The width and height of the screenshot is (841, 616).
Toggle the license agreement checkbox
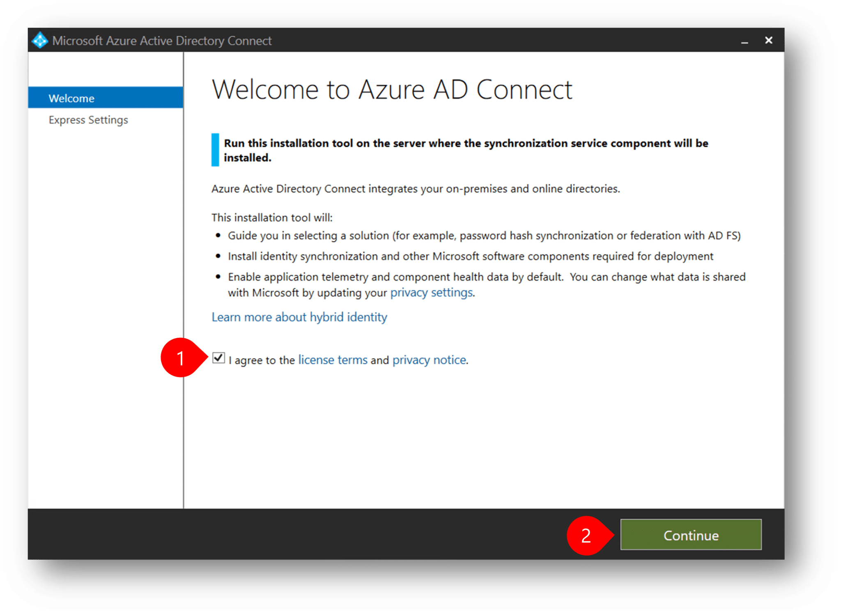click(x=218, y=358)
